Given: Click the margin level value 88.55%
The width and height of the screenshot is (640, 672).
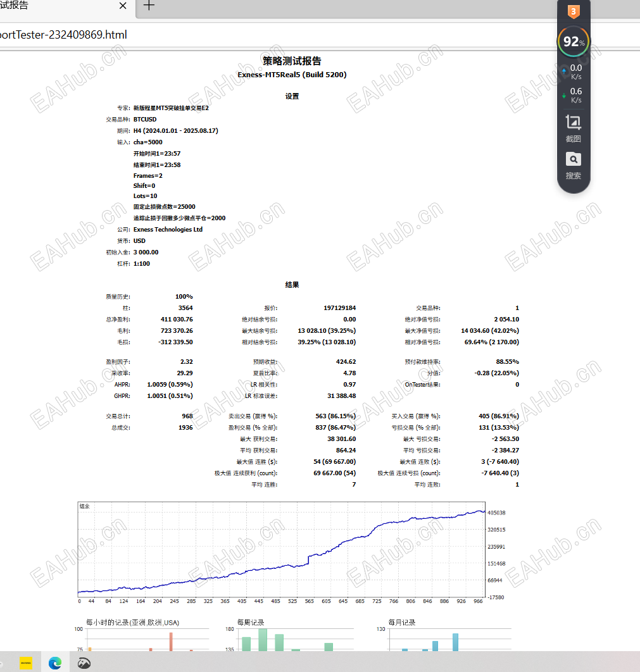Looking at the screenshot, I should click(x=508, y=362).
